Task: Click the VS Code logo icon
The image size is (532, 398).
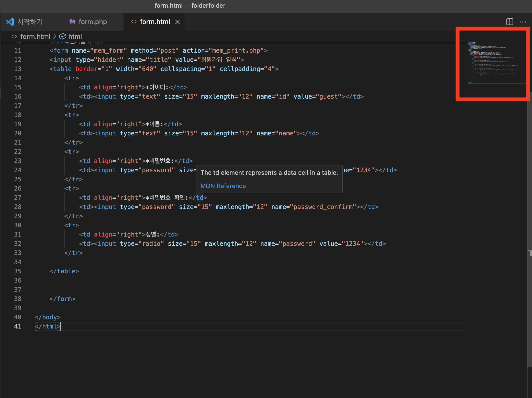Action: pyautogui.click(x=10, y=22)
